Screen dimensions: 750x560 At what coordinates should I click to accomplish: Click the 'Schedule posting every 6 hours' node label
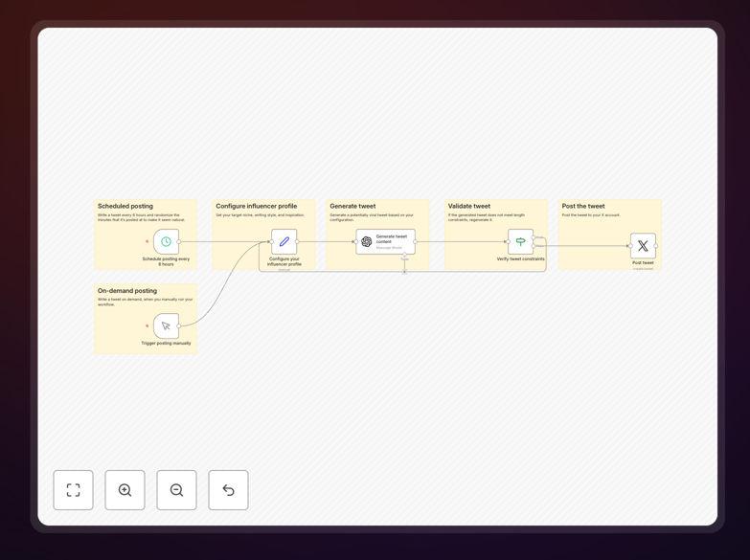click(166, 261)
